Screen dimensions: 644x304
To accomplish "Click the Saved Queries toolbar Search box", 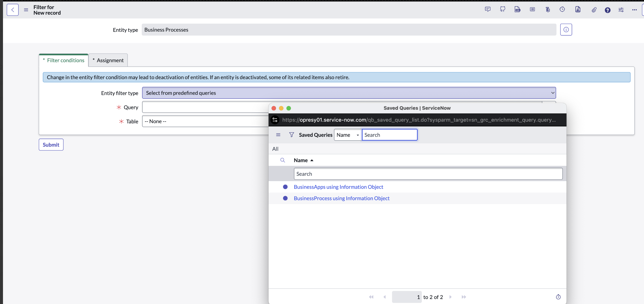I will click(390, 135).
